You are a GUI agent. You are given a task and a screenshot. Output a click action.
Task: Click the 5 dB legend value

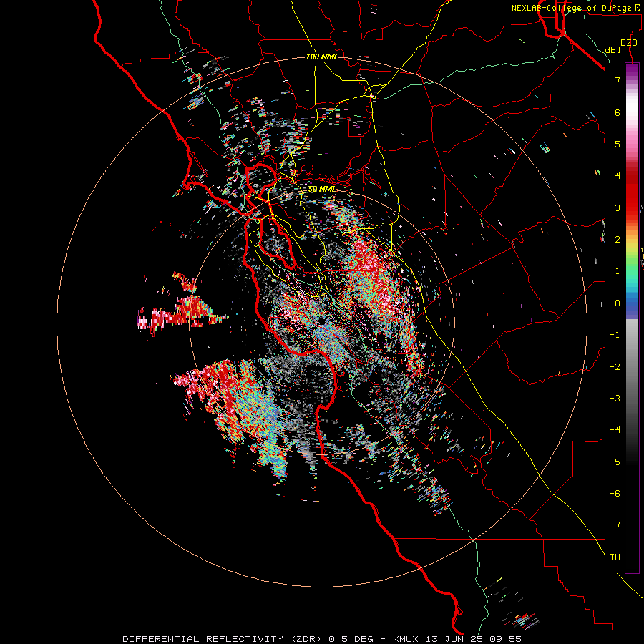(x=618, y=144)
